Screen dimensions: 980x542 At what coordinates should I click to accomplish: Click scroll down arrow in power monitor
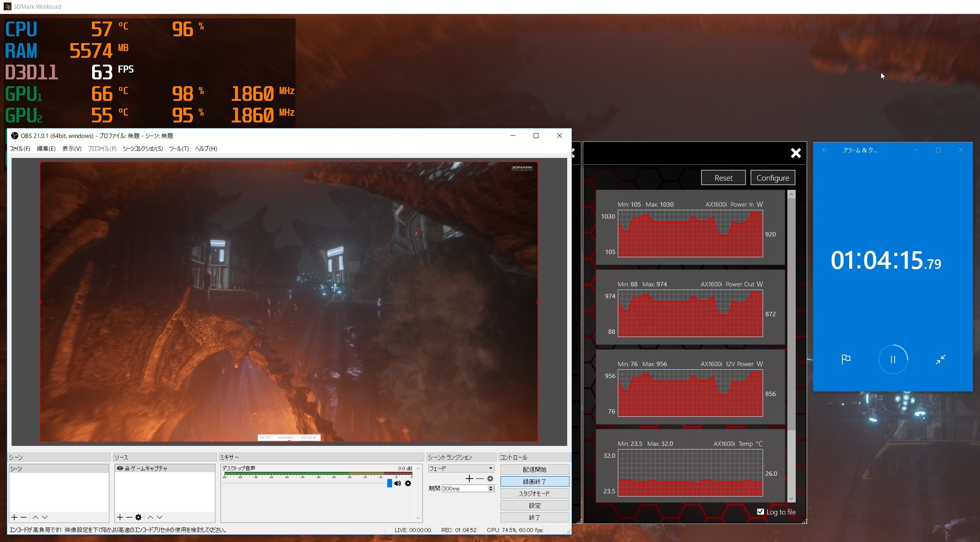(x=791, y=499)
